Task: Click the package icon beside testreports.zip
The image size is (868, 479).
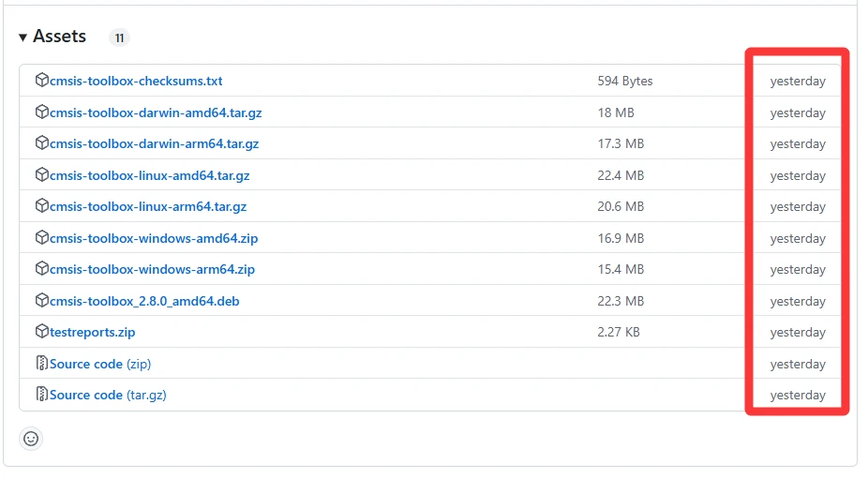Action: [41, 332]
